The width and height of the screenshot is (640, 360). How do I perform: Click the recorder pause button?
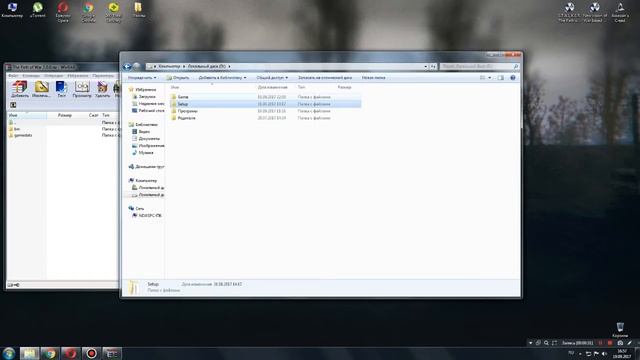[x=600, y=343]
